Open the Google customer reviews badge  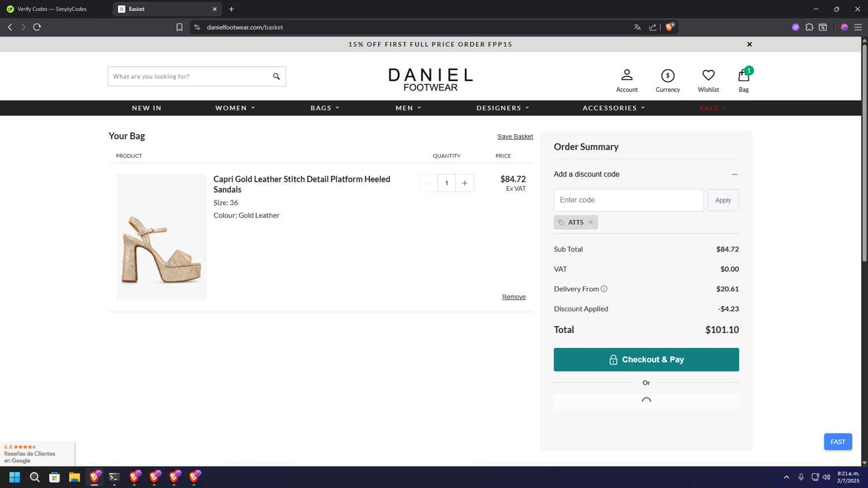point(37,454)
